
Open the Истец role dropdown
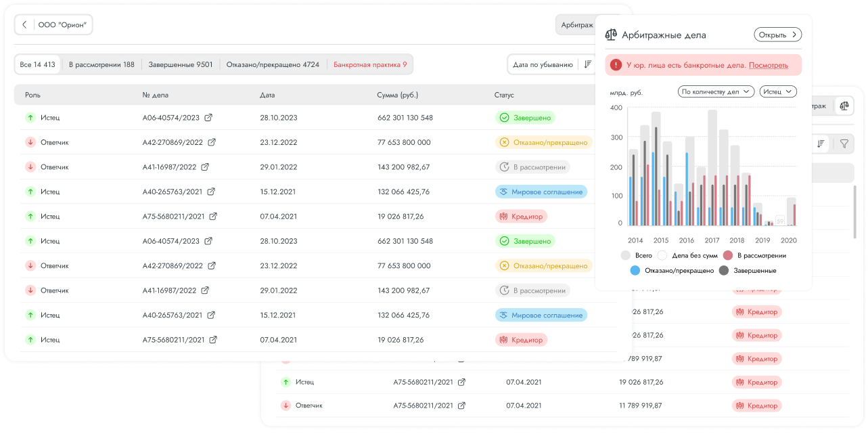778,91
